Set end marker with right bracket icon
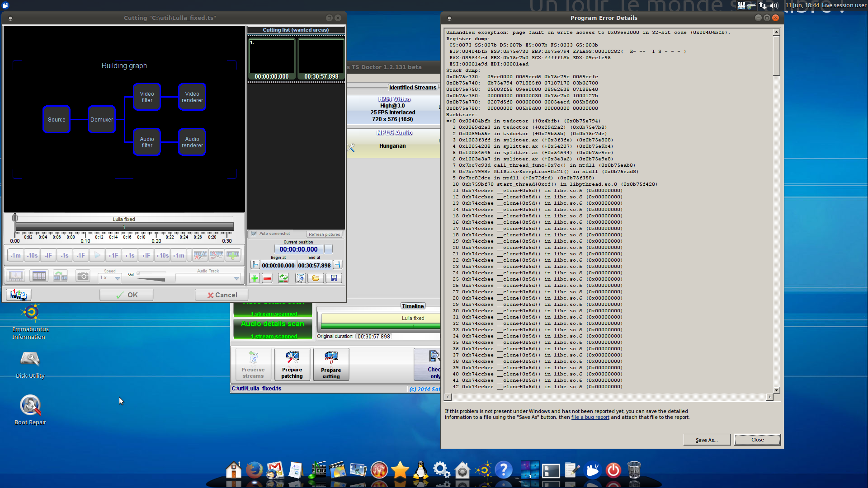The height and width of the screenshot is (488, 868). [337, 265]
